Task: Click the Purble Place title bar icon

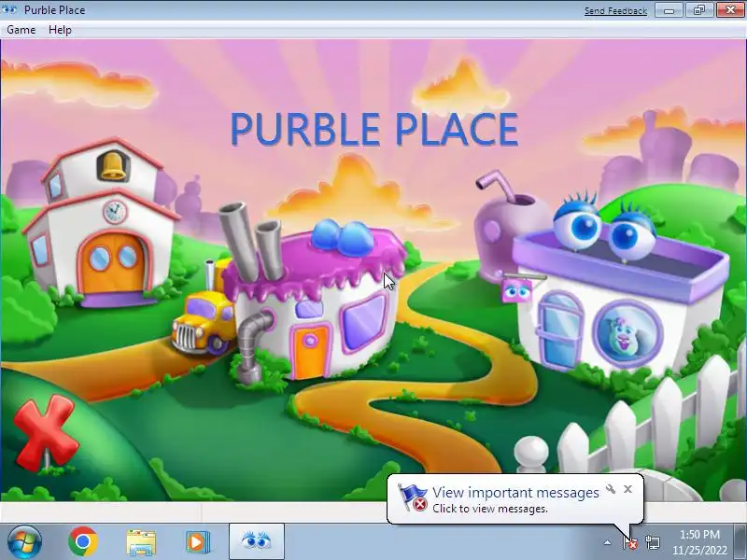Action: click(x=9, y=9)
